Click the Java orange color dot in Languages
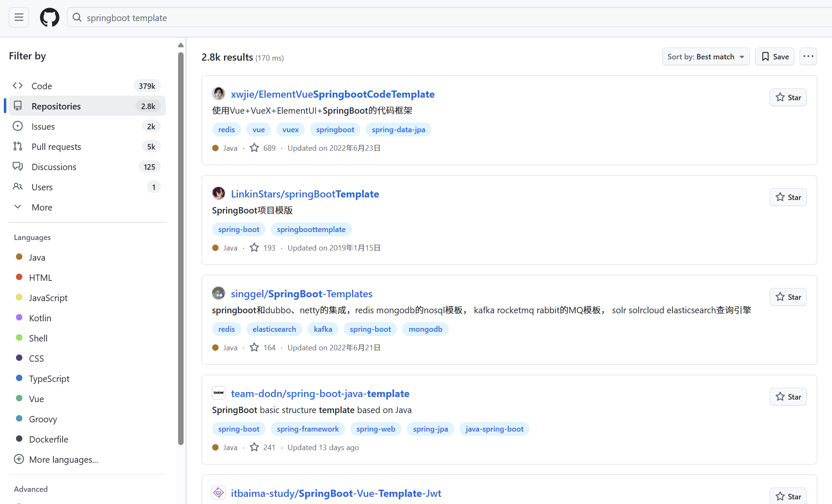 pyautogui.click(x=19, y=257)
